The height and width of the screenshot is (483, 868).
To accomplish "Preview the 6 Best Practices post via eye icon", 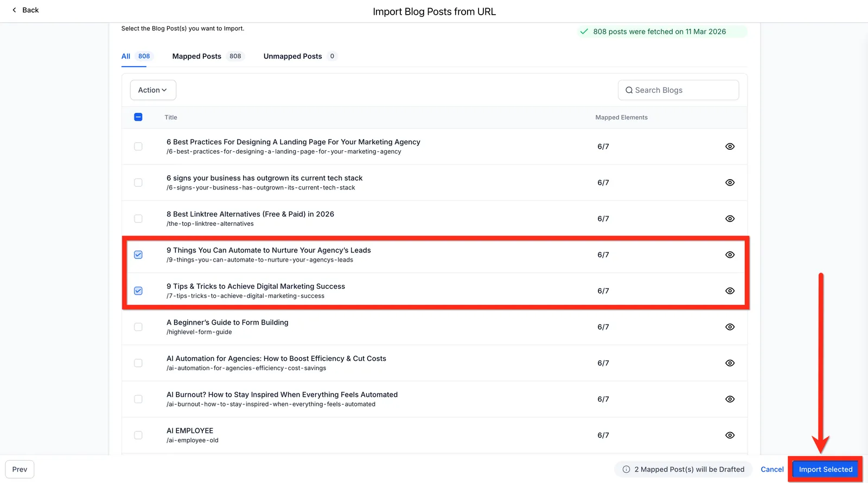I will pos(730,147).
